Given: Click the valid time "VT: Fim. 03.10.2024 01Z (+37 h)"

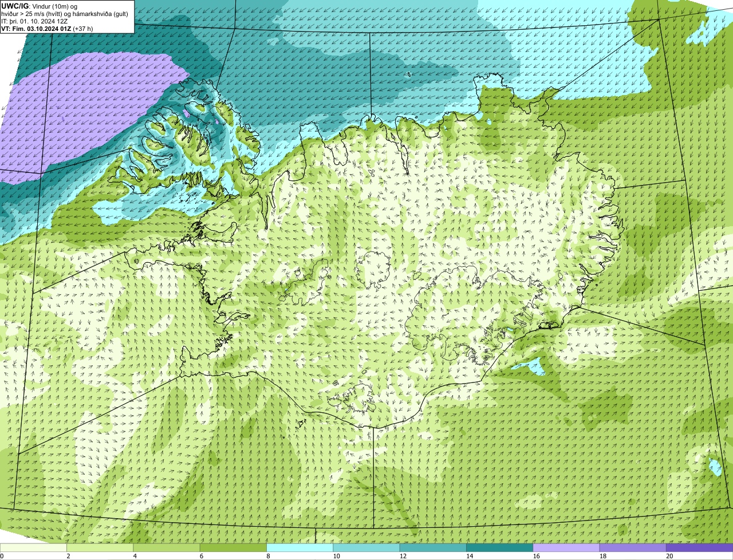Looking at the screenshot, I should 47,29.
